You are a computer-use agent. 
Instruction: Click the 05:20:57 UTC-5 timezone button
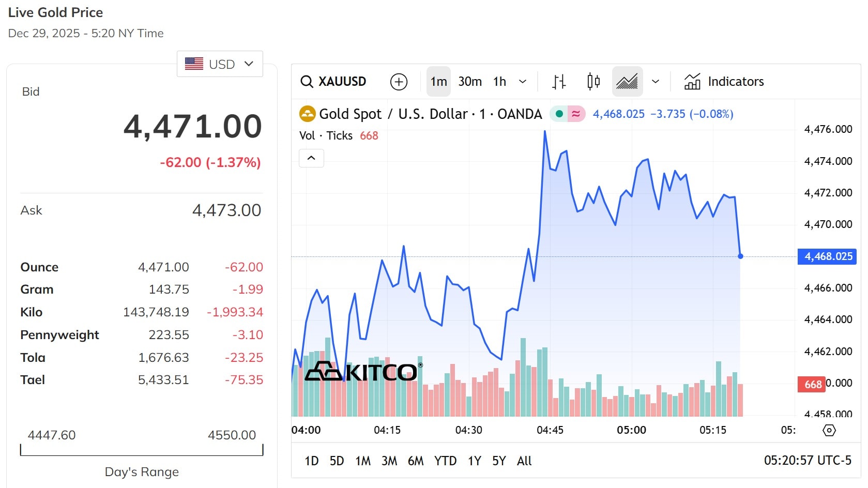(807, 461)
